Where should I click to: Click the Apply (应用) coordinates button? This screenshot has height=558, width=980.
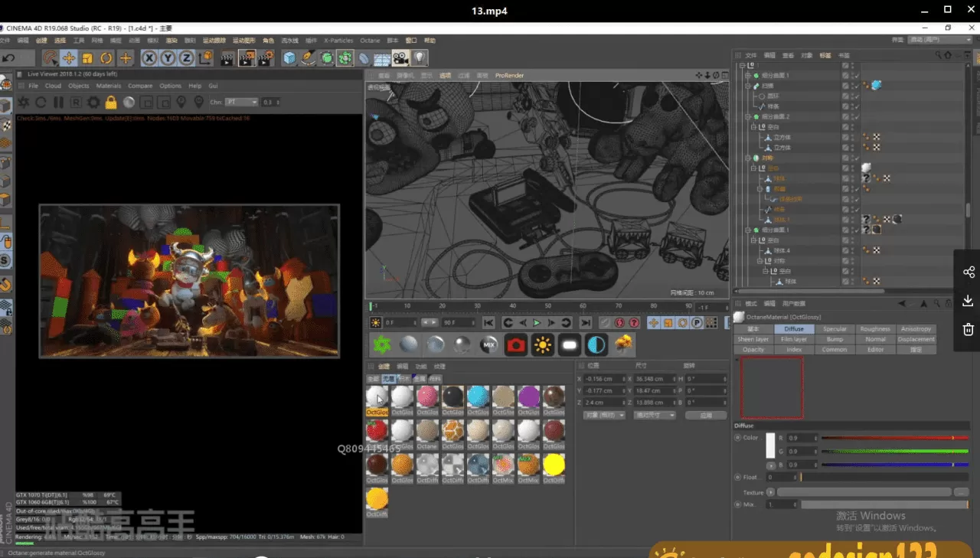click(x=705, y=415)
